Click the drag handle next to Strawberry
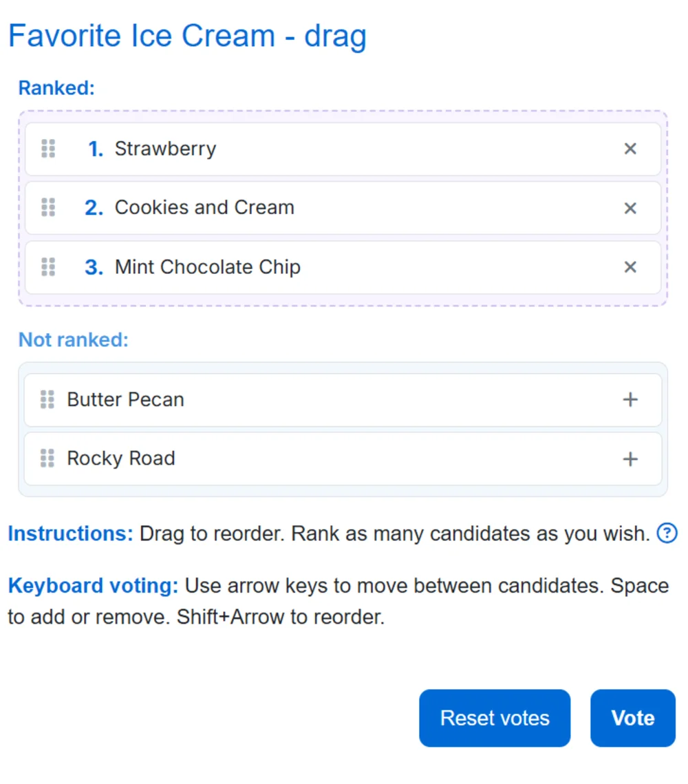 47,149
